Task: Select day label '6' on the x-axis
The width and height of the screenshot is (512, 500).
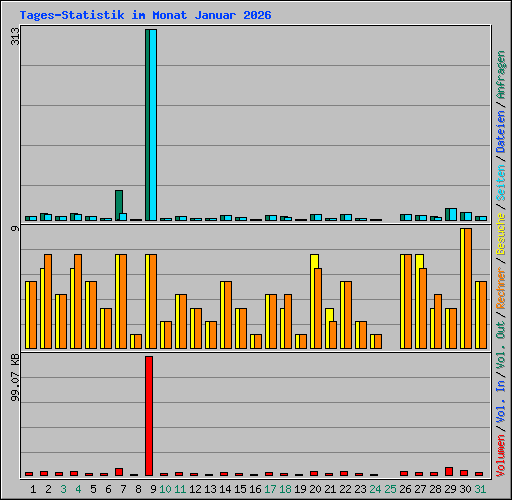Action: click(x=108, y=489)
